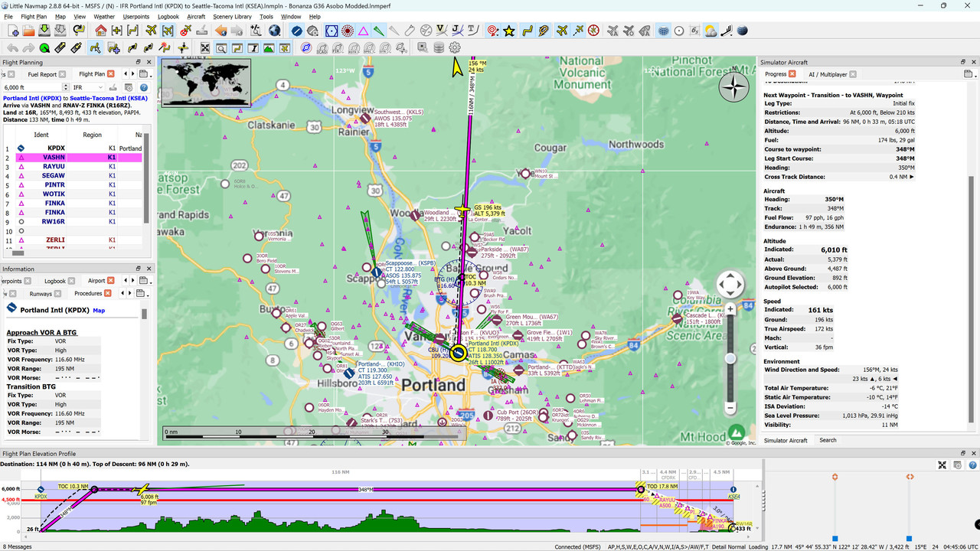Click the globe map projection icon
Image resolution: width=980 pixels, height=551 pixels.
click(275, 31)
